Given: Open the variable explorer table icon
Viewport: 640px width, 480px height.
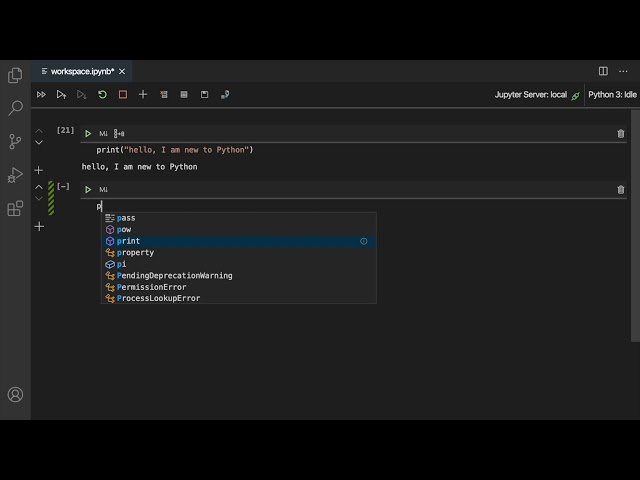Looking at the screenshot, I should pos(184,95).
